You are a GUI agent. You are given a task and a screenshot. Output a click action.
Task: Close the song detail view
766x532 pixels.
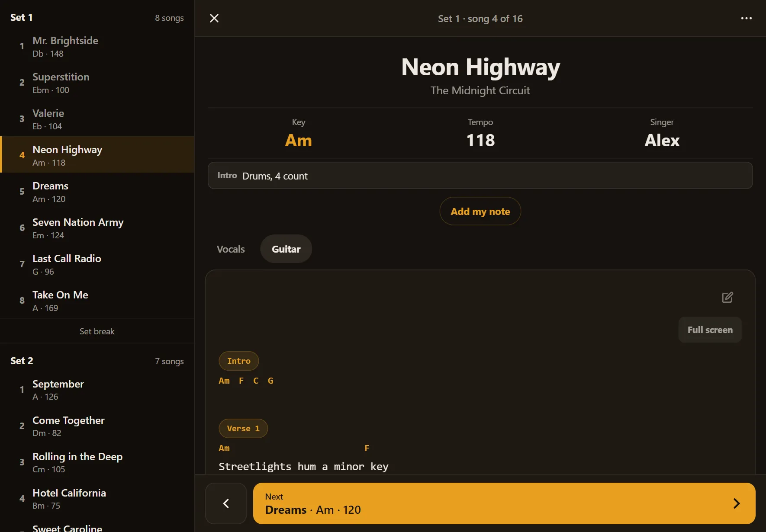(214, 18)
